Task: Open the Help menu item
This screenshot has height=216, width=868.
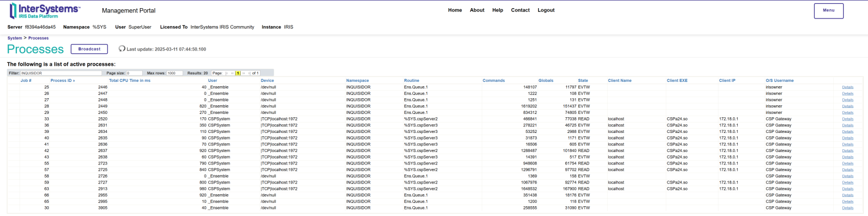Action: click(498, 10)
